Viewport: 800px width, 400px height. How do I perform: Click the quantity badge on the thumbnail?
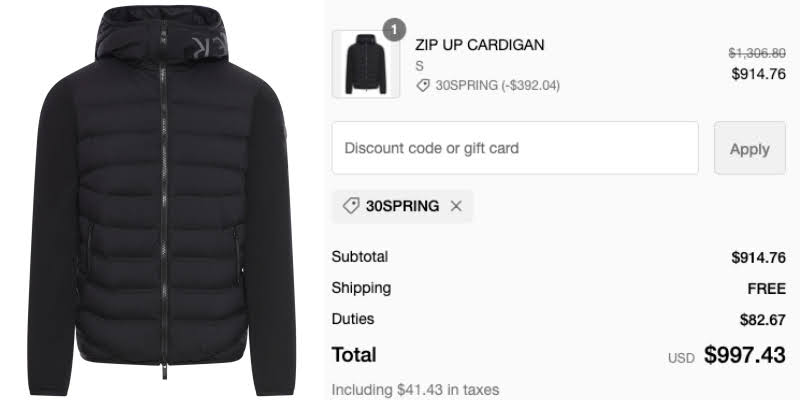coord(394,30)
